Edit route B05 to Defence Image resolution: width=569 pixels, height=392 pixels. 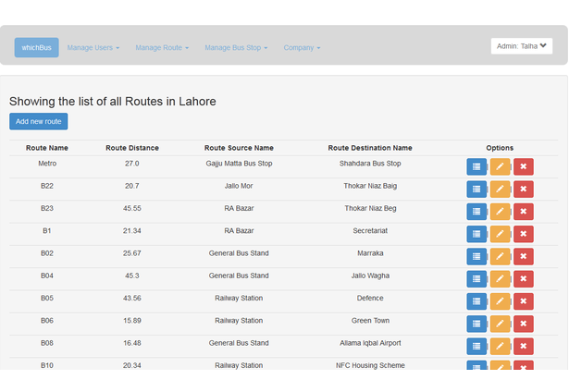coord(500,301)
